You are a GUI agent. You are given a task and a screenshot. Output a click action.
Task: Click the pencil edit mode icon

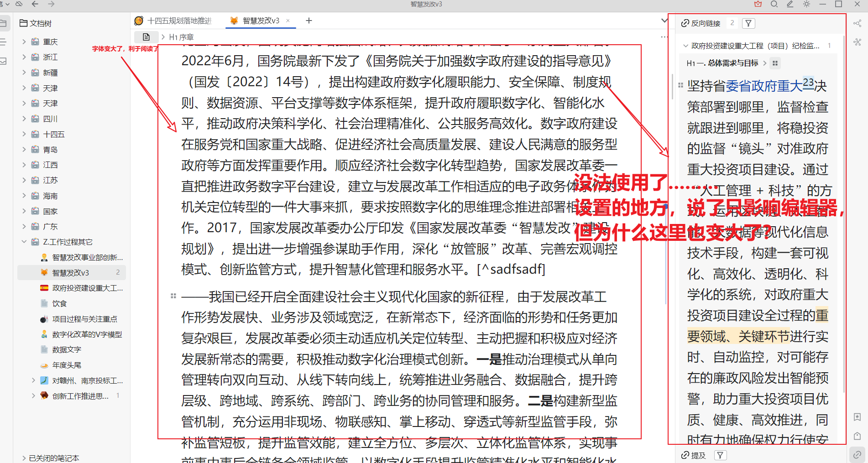click(790, 4)
